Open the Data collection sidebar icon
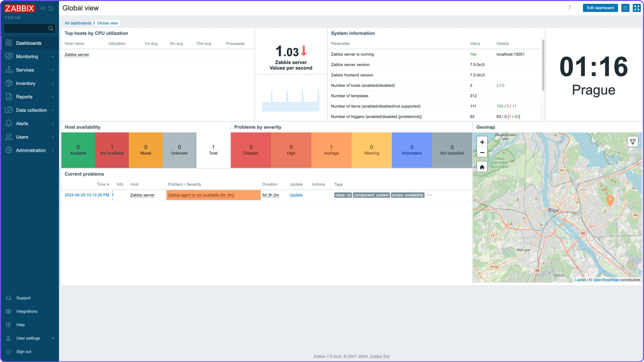 tap(9, 110)
